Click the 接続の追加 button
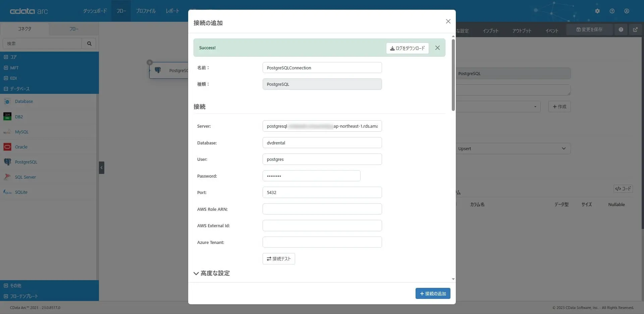 [433, 294]
